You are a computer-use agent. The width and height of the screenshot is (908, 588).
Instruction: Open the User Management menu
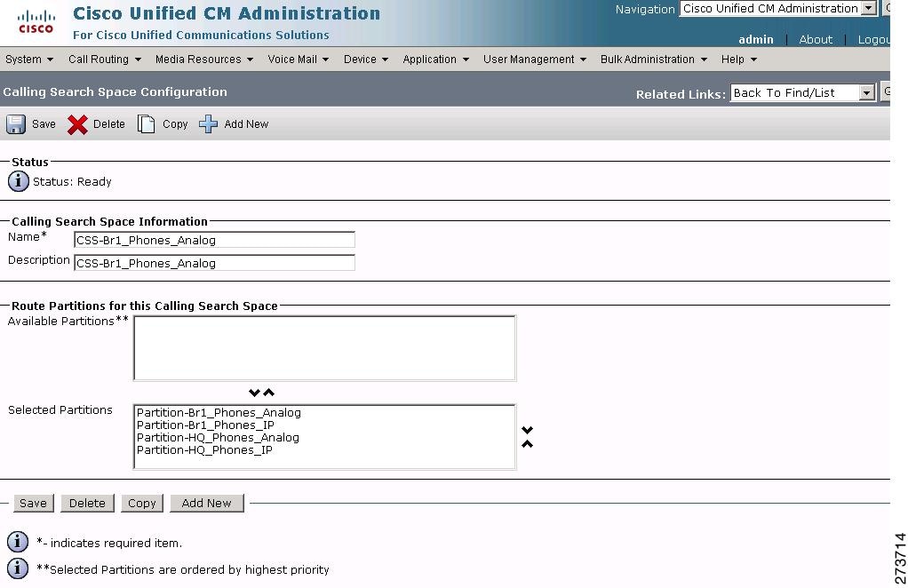535,59
